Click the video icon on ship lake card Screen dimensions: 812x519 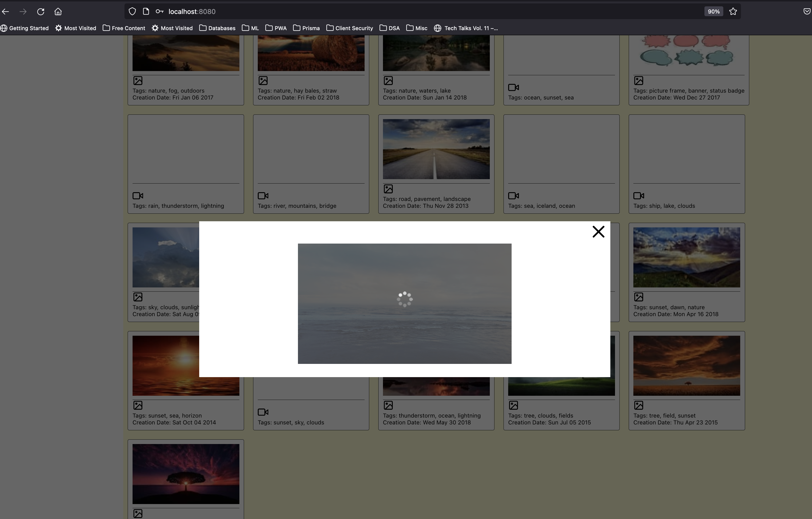[638, 196]
